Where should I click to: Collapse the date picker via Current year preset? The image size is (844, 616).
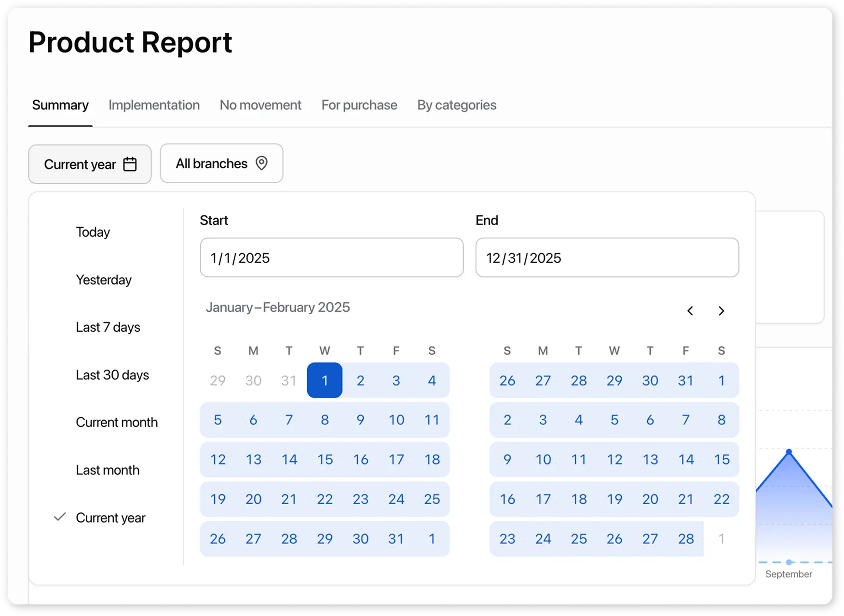pos(110,517)
